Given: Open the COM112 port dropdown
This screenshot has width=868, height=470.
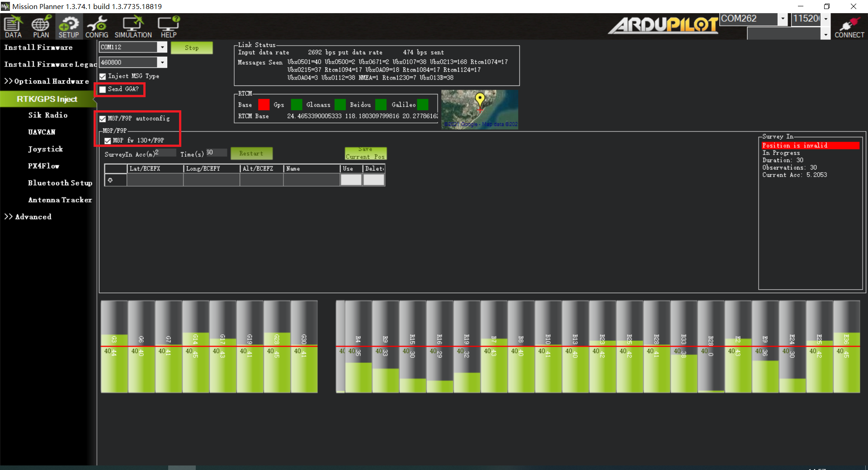Looking at the screenshot, I should point(162,47).
